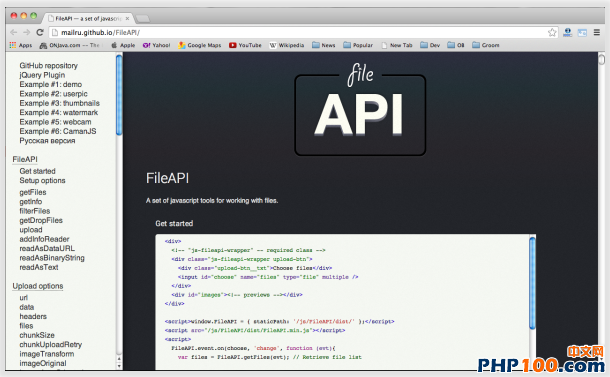
Task: Focus the address bar with mailru.github.io URL
Action: [300, 33]
